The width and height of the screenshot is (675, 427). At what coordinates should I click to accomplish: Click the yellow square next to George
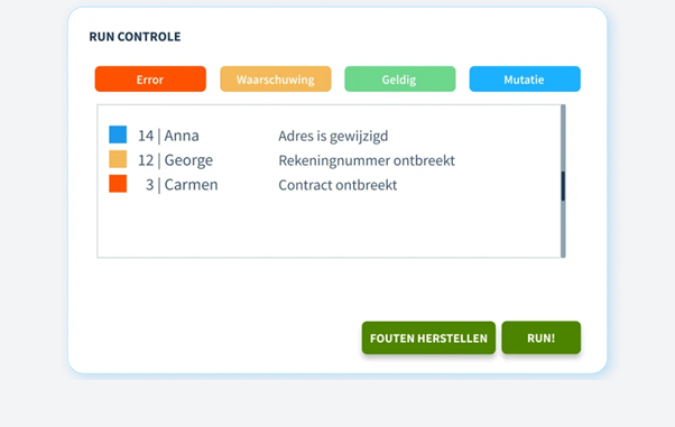118,159
